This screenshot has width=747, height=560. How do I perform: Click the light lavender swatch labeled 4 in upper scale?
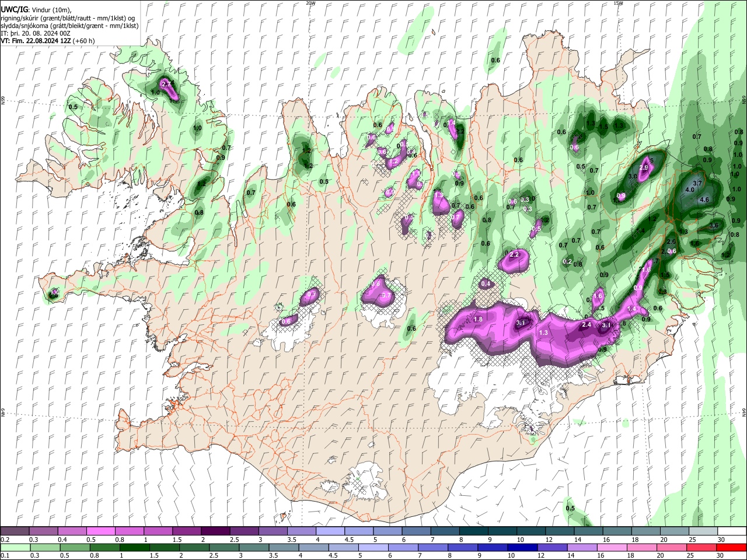[329, 531]
